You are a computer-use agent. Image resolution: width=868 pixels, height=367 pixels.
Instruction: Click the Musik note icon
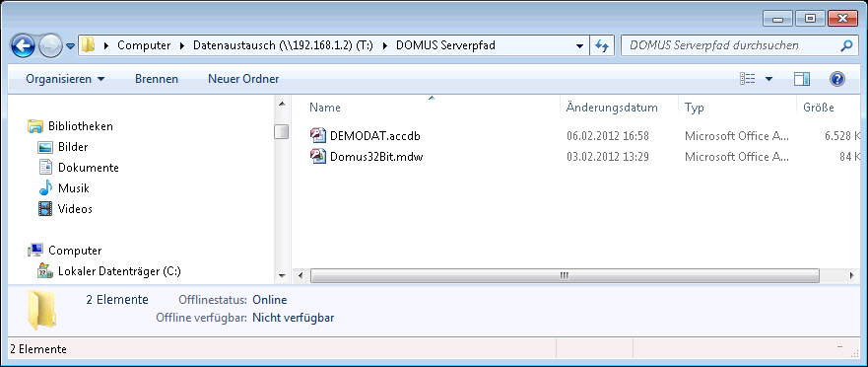[x=45, y=187]
